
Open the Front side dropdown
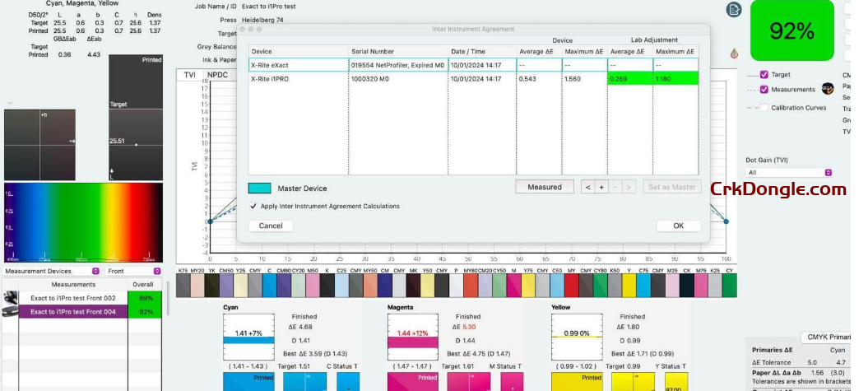(132, 271)
